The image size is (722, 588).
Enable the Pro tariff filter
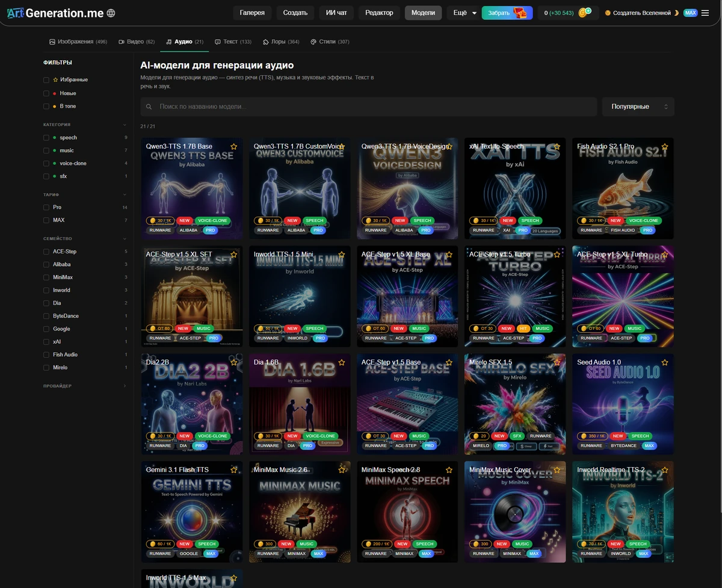point(46,207)
